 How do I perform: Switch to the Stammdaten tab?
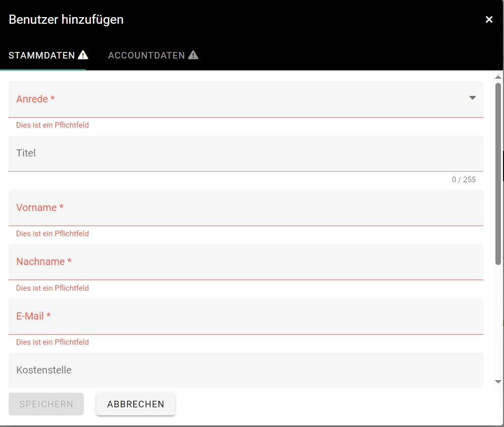(42, 56)
